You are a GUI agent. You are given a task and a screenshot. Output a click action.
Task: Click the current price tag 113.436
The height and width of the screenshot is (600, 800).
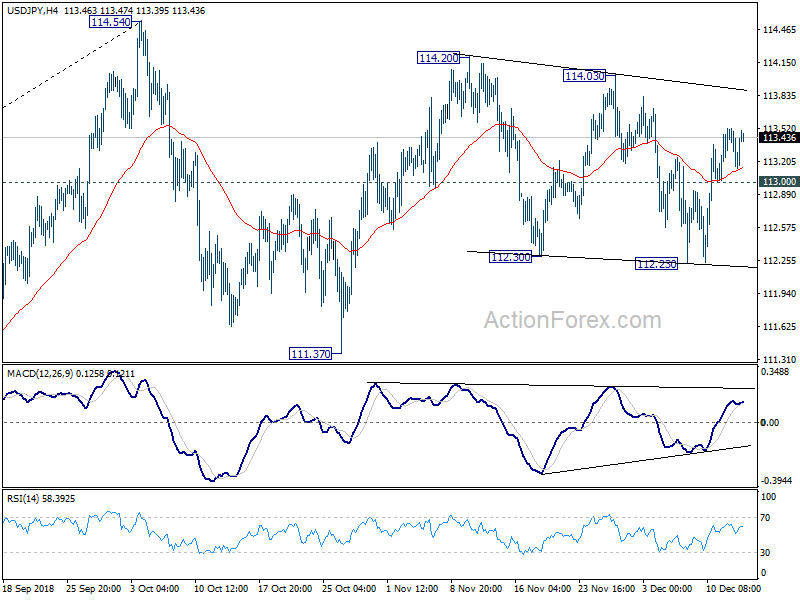(779, 138)
